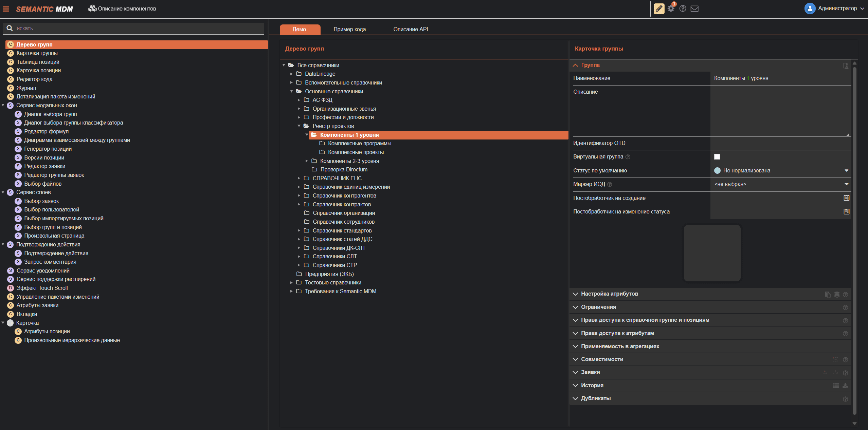Expand the История section
This screenshot has width=868, height=430.
pyautogui.click(x=575, y=386)
